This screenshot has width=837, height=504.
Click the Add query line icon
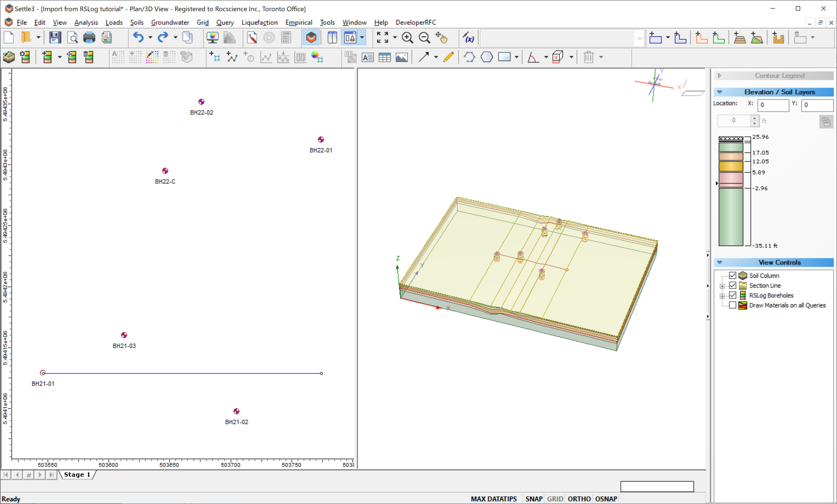coord(232,57)
